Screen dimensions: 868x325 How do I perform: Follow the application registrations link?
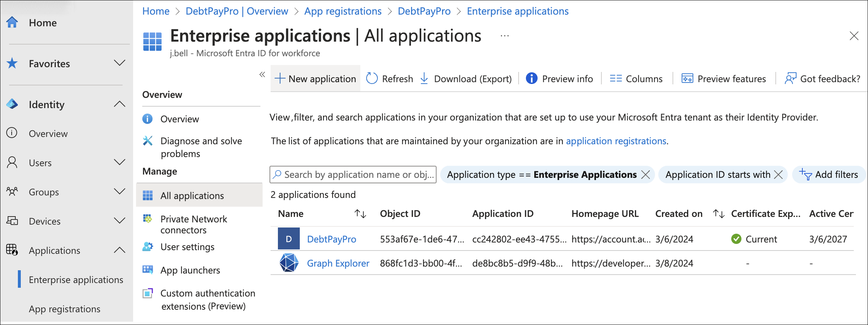[x=616, y=141]
